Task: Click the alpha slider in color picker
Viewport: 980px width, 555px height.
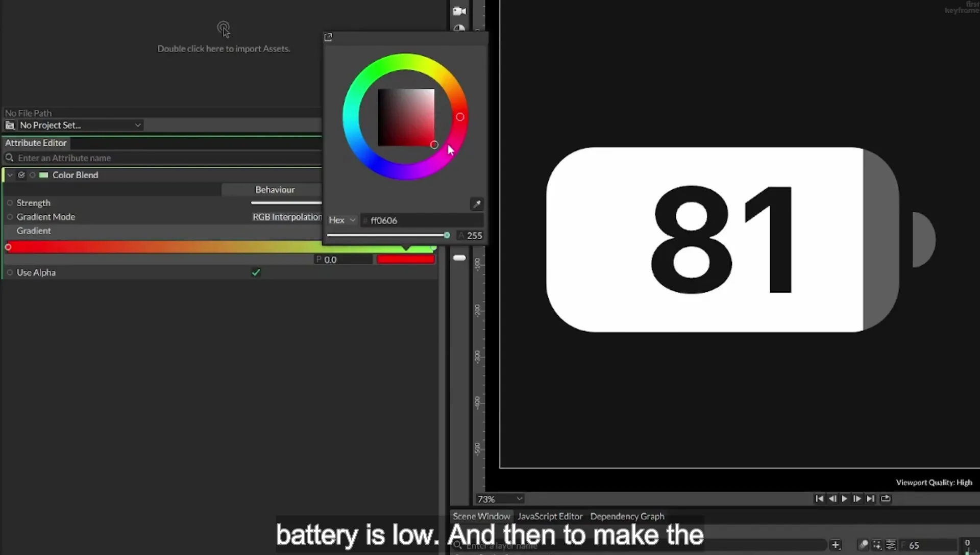Action: tap(388, 235)
